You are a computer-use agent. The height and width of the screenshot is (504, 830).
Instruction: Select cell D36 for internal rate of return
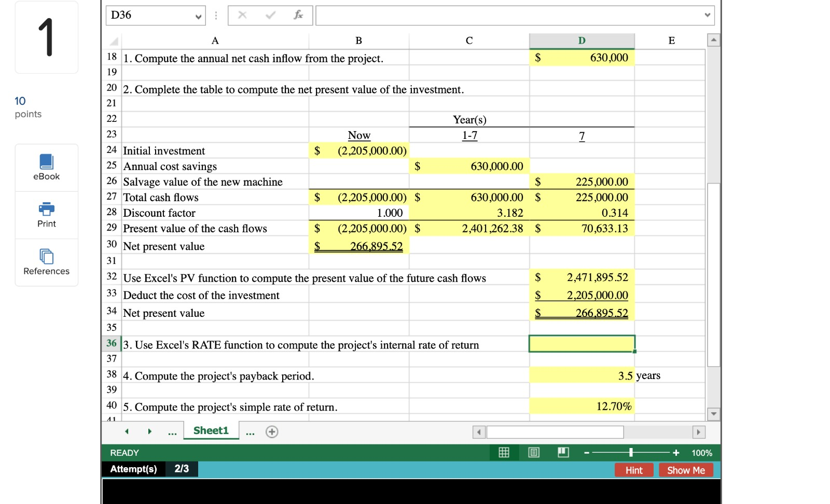[x=582, y=344]
